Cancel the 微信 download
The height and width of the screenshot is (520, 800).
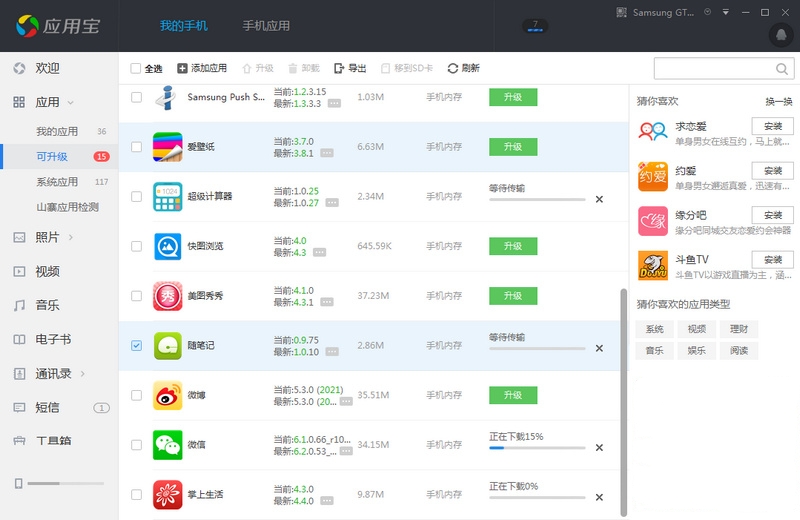pyautogui.click(x=599, y=448)
